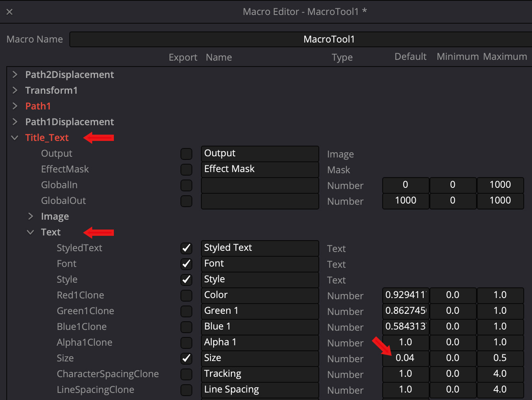
Task: Uncheck the Size export checkbox
Action: coord(186,358)
